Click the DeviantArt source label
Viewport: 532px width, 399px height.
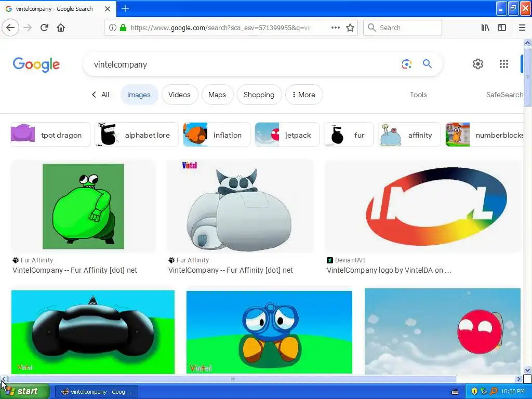tap(350, 260)
